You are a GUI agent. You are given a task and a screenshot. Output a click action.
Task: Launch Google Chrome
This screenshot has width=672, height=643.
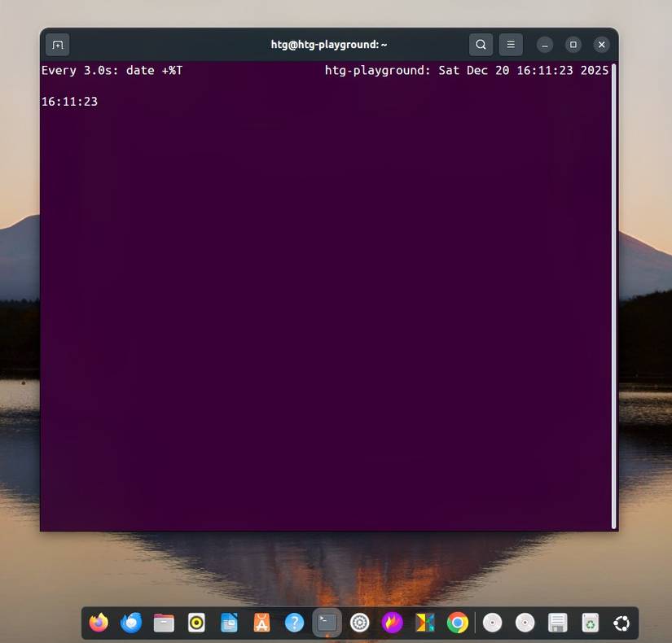458,623
